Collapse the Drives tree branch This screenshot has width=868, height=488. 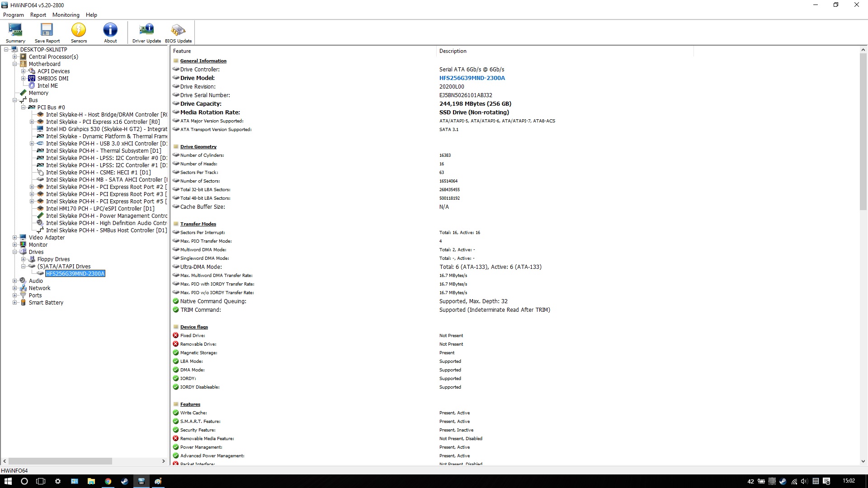[15, 252]
